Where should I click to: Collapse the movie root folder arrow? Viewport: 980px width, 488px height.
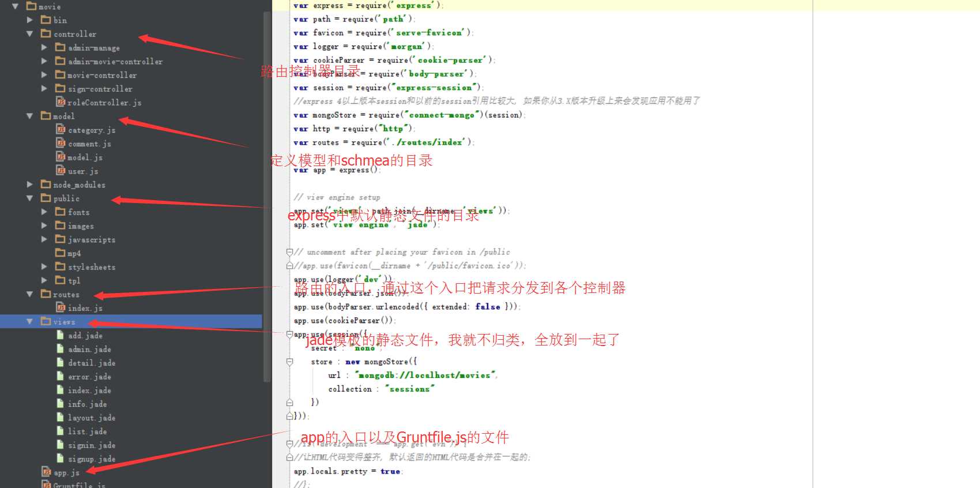15,6
